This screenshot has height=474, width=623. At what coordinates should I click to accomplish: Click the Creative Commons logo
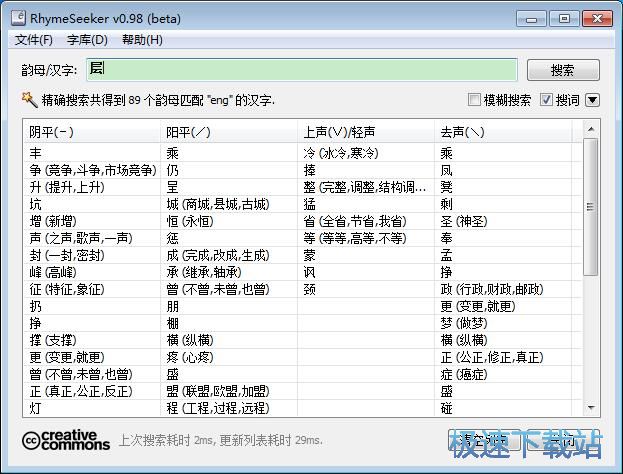point(66,440)
